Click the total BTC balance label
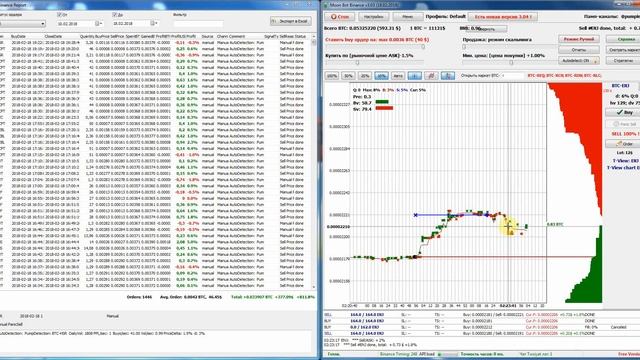This screenshot has height=360, width=640. (x=362, y=28)
